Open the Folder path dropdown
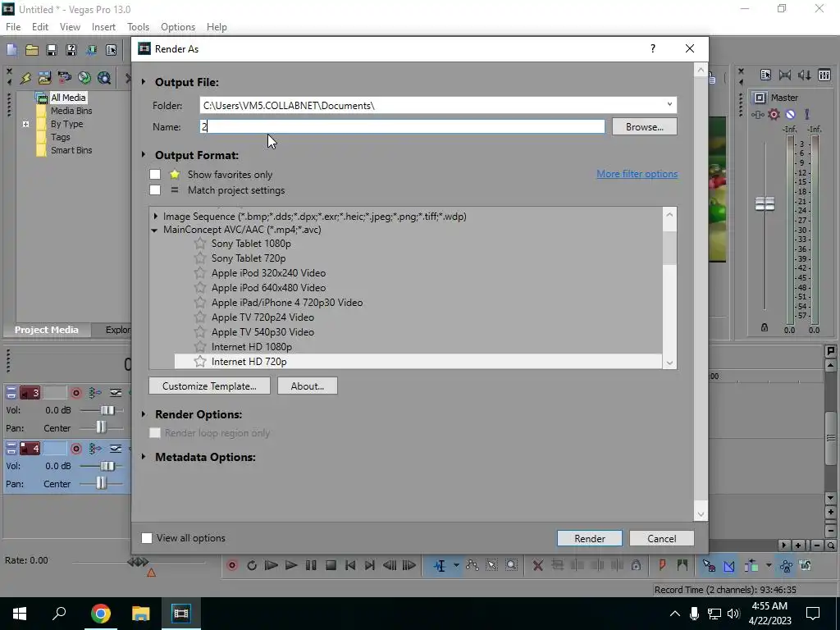This screenshot has width=840, height=630. [x=669, y=105]
